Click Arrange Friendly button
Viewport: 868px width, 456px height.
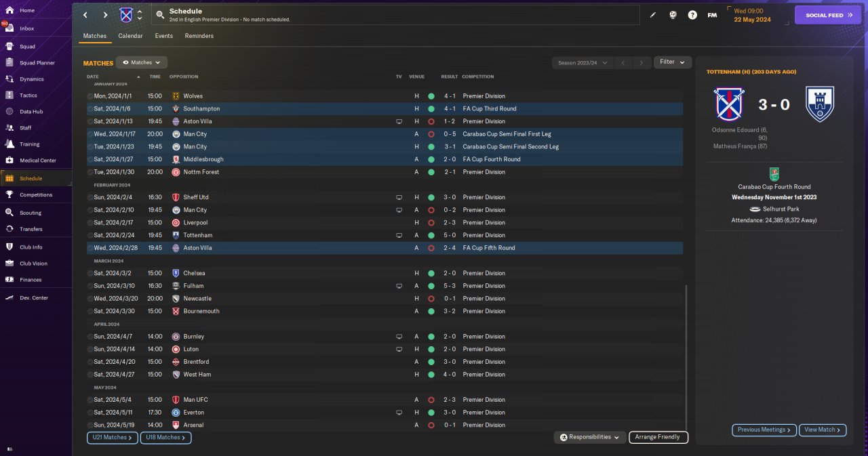point(658,438)
